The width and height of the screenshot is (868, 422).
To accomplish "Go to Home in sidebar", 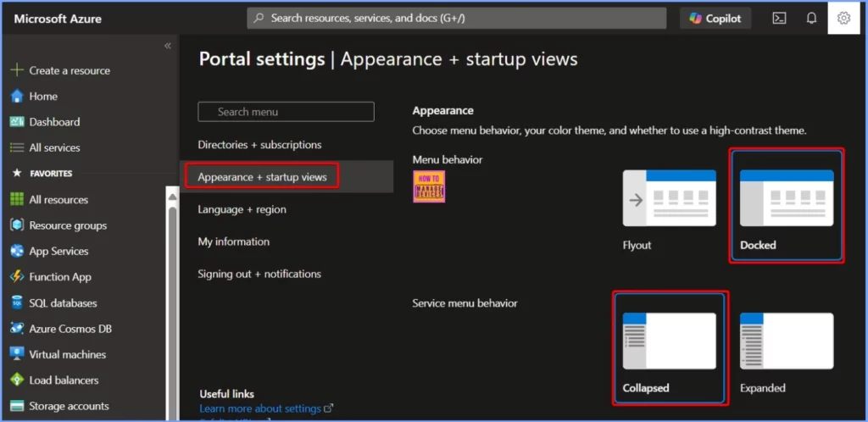I will pyautogui.click(x=43, y=97).
